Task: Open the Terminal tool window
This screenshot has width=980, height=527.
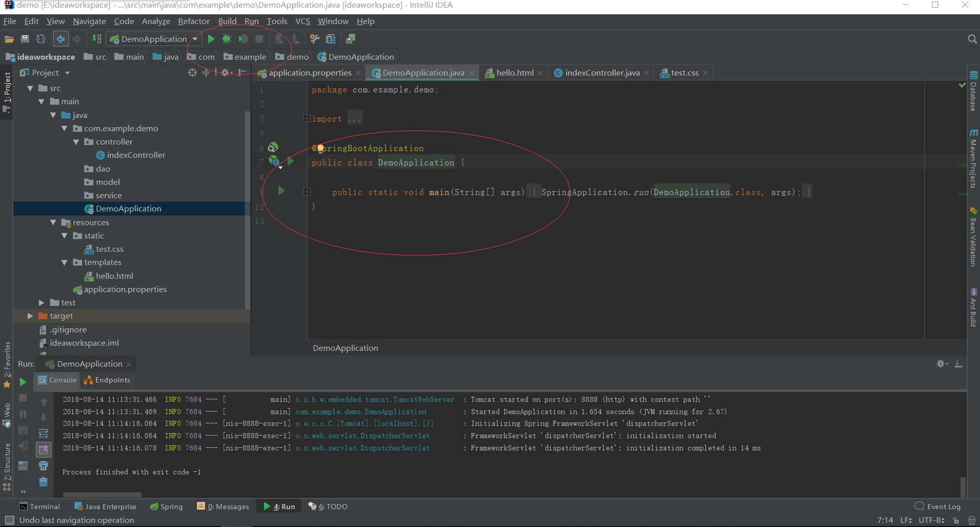Action: pyautogui.click(x=39, y=507)
